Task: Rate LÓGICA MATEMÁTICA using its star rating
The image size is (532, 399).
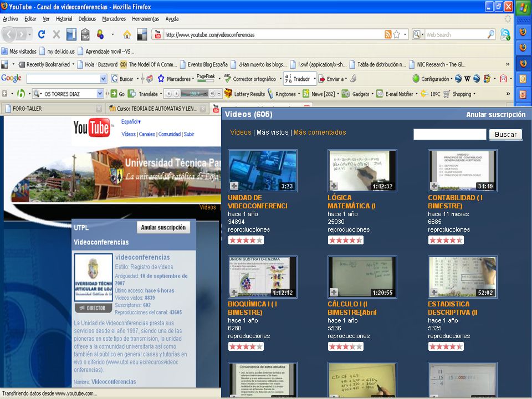Action: (x=345, y=240)
